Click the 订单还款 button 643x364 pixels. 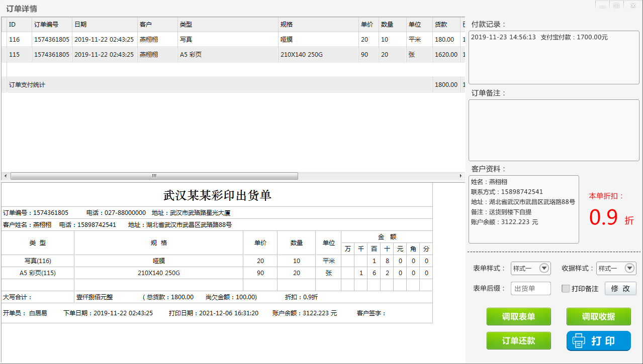[518, 341]
